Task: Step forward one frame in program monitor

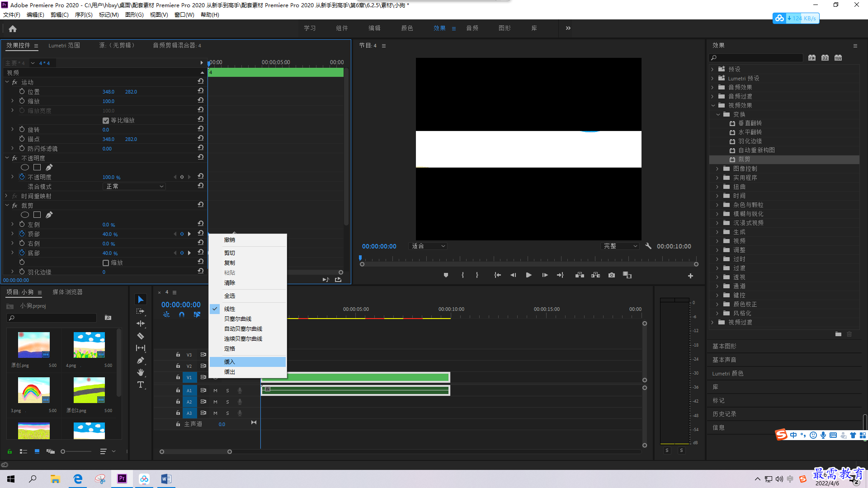Action: tap(545, 275)
